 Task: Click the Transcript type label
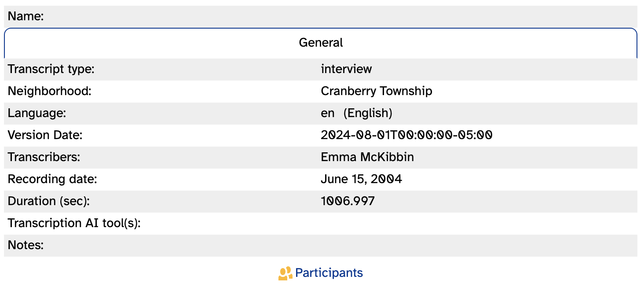(x=51, y=69)
